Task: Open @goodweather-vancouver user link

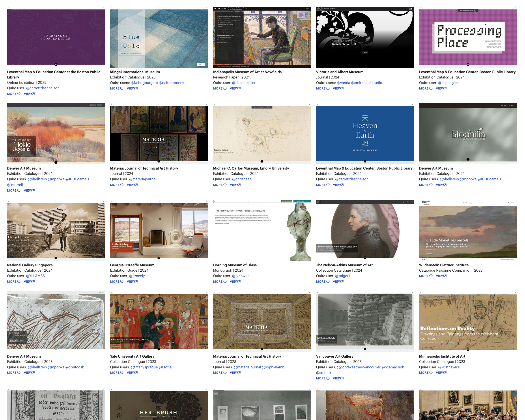Action: click(x=359, y=367)
